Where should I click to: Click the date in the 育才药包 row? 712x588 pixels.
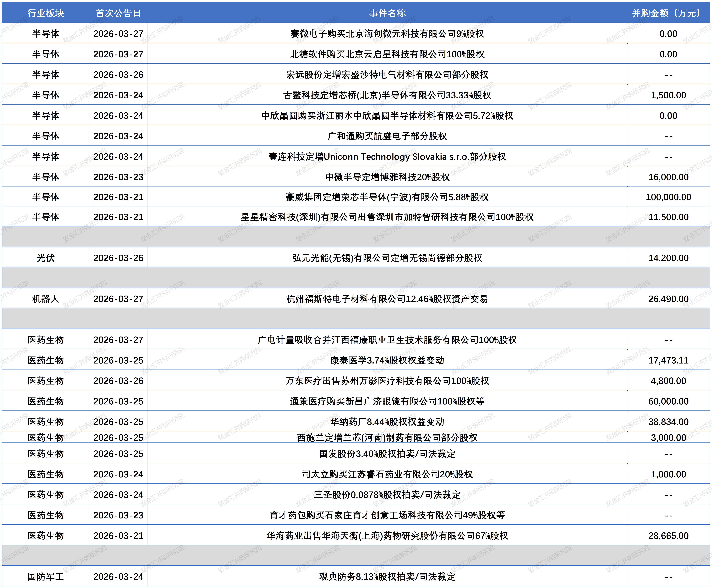pos(118,516)
